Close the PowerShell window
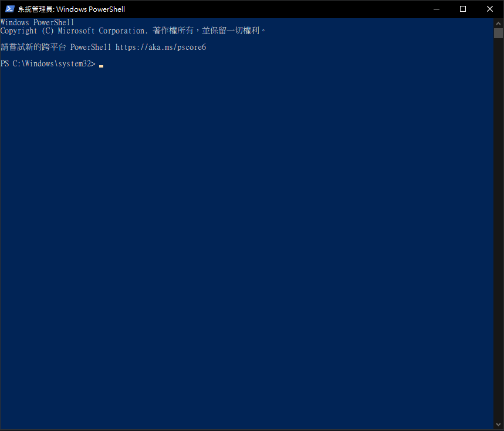The height and width of the screenshot is (431, 504). point(490,9)
